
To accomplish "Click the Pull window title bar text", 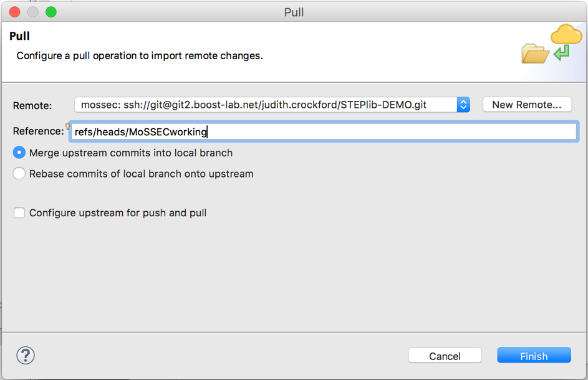I will point(294,12).
